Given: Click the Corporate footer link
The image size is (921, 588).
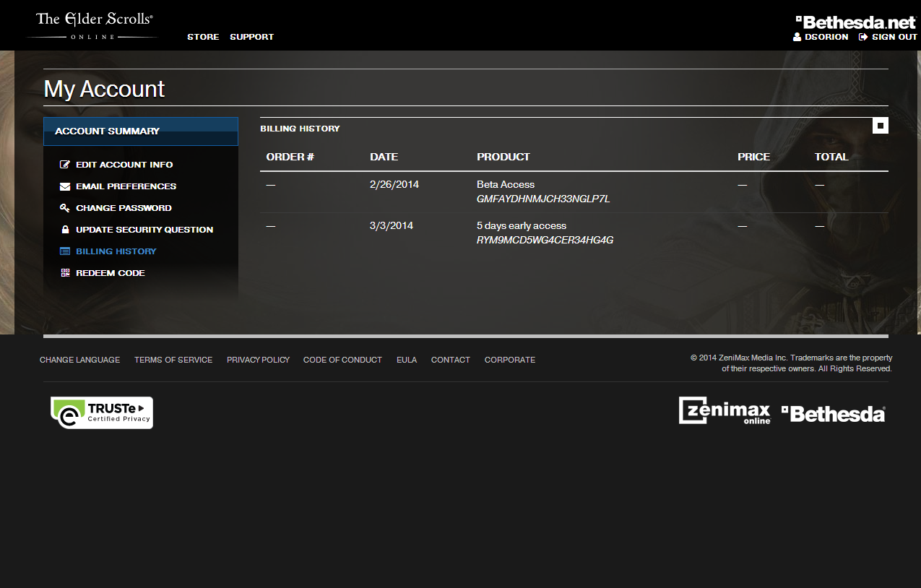Looking at the screenshot, I should point(510,360).
